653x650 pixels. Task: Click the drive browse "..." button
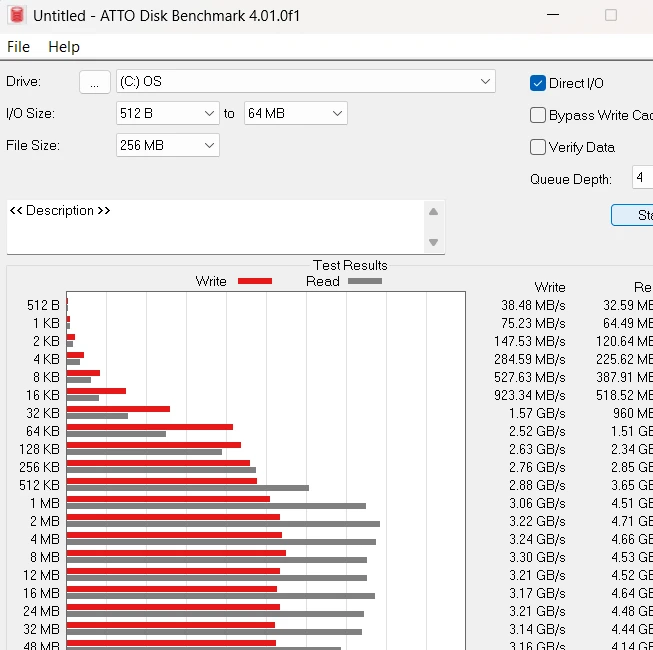point(94,82)
